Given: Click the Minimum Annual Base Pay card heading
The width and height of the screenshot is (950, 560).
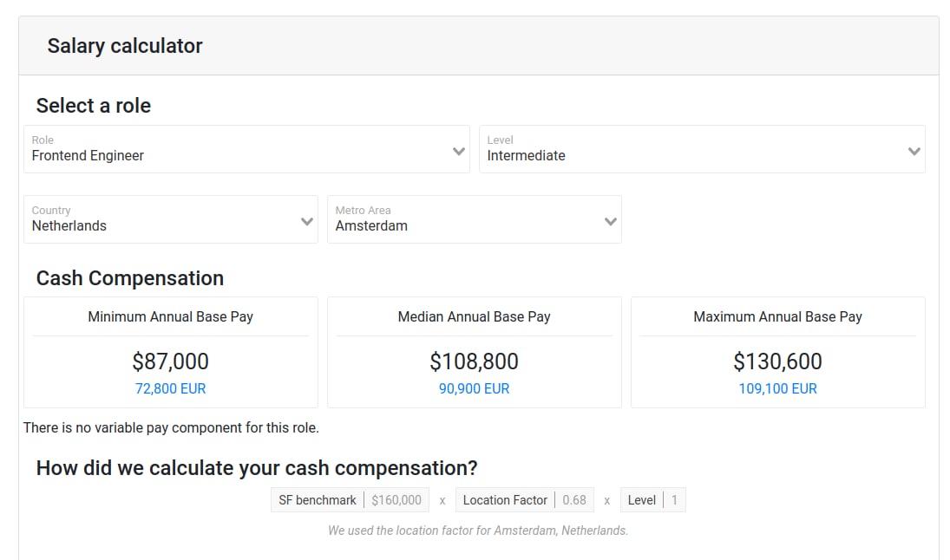Looking at the screenshot, I should (171, 317).
